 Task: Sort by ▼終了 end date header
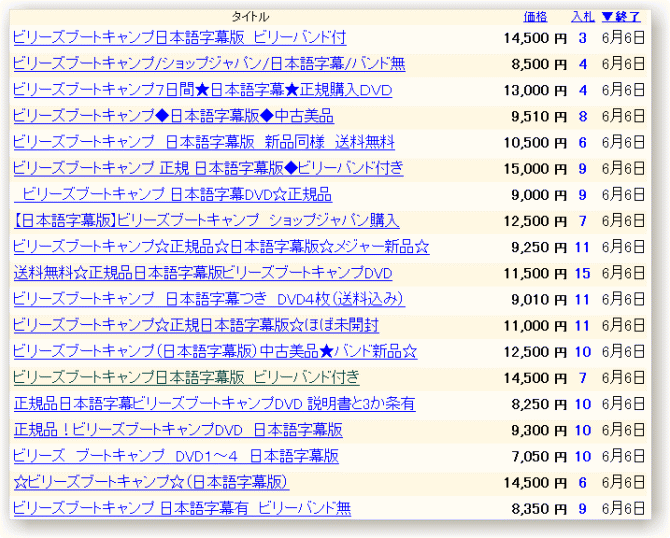click(621, 17)
